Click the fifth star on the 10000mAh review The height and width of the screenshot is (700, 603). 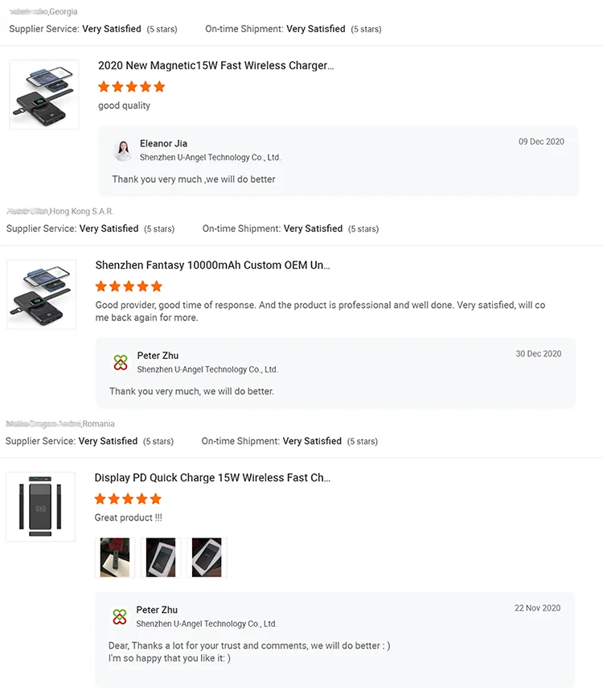pyautogui.click(x=157, y=286)
